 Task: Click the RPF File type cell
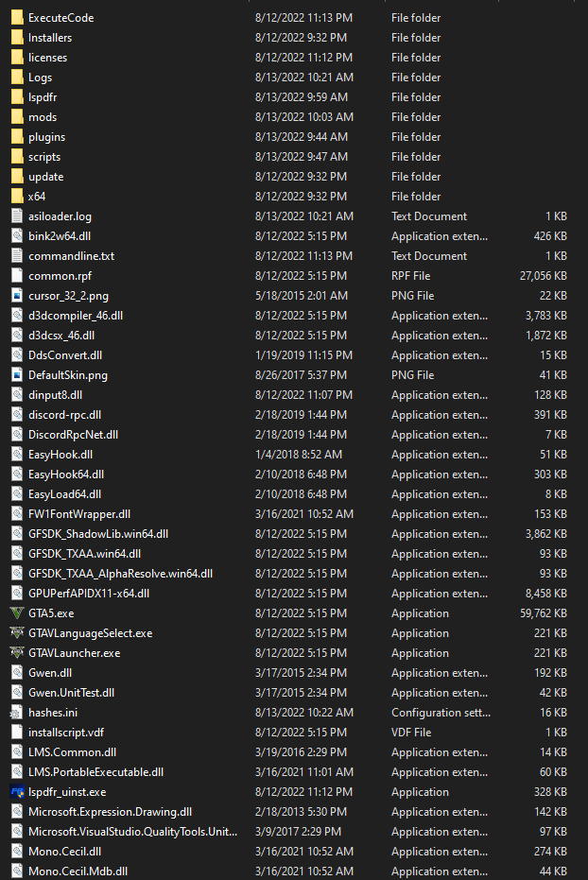click(410, 276)
